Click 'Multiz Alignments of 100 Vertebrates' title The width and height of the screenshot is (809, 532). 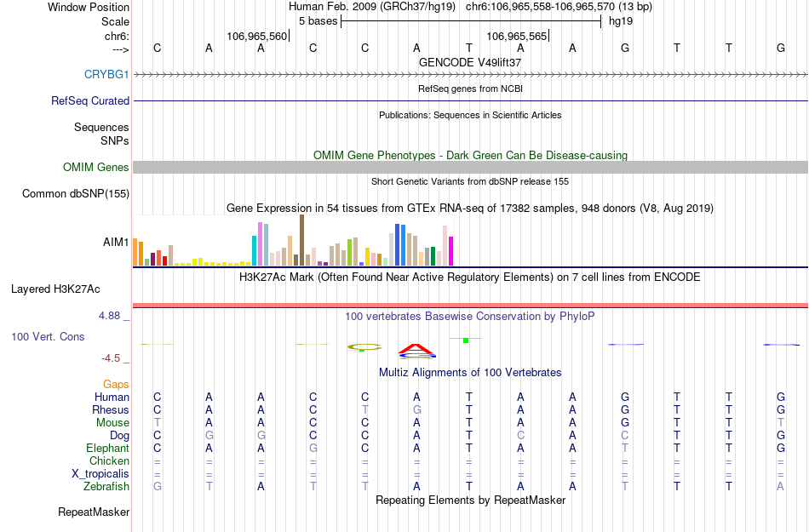click(x=470, y=372)
